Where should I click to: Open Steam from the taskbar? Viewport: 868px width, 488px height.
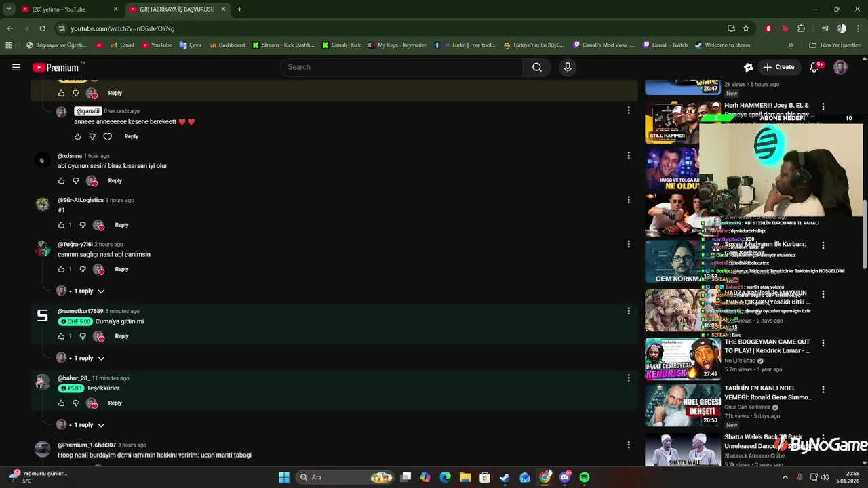(505, 477)
